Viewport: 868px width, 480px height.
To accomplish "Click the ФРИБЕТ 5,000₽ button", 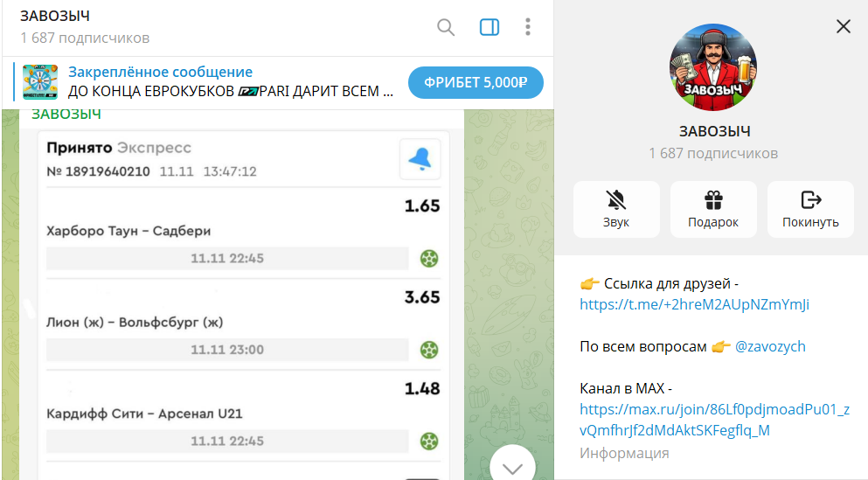I will [476, 82].
